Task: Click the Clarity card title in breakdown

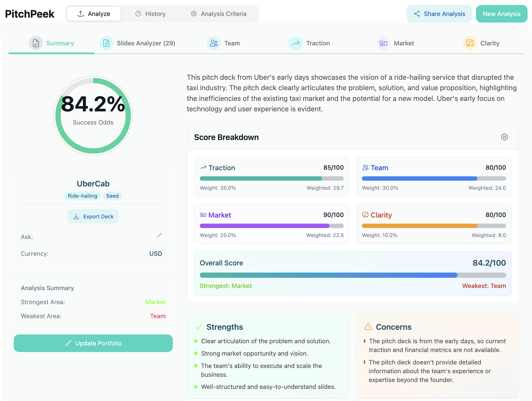Action: [381, 215]
